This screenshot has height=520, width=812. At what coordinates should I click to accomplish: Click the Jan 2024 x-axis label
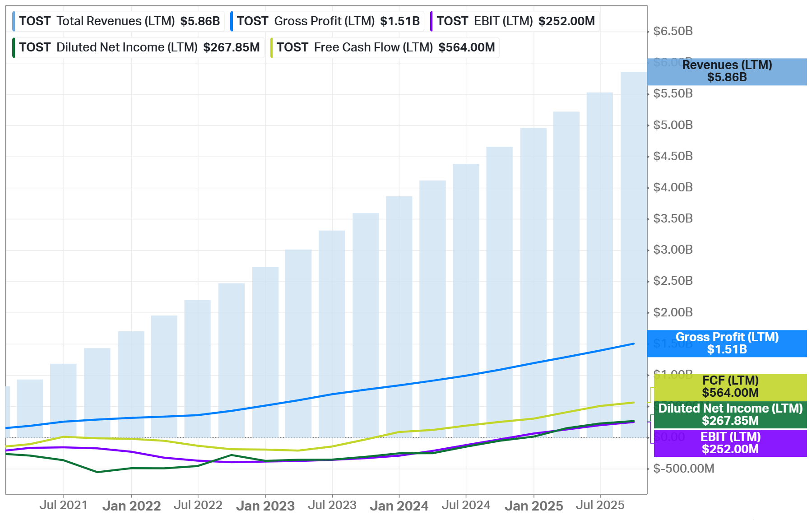399,506
